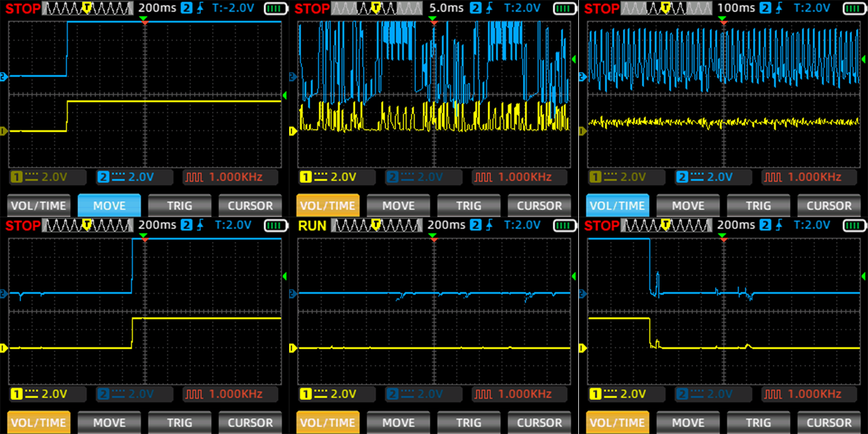Screen dimensions: 868x434
Task: Click trigger position marker atop 5.0ms screen graph
Action: [x=432, y=20]
